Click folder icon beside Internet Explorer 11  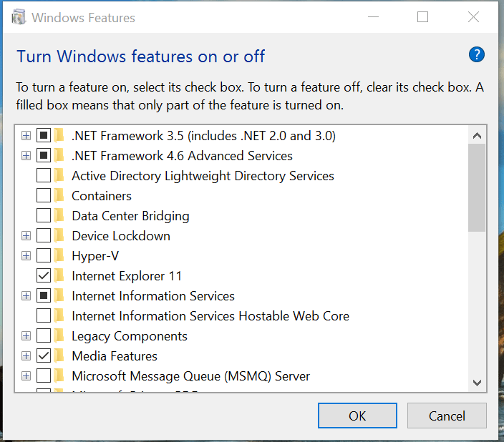tap(59, 276)
